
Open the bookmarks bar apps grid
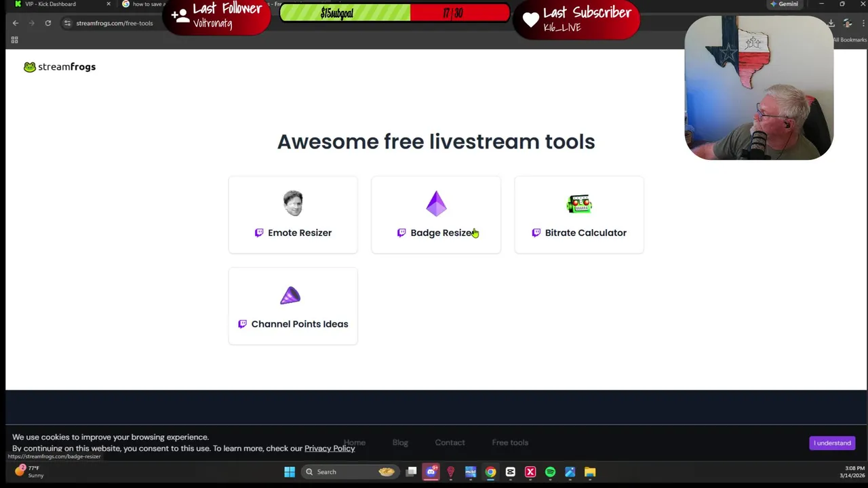pyautogui.click(x=14, y=40)
